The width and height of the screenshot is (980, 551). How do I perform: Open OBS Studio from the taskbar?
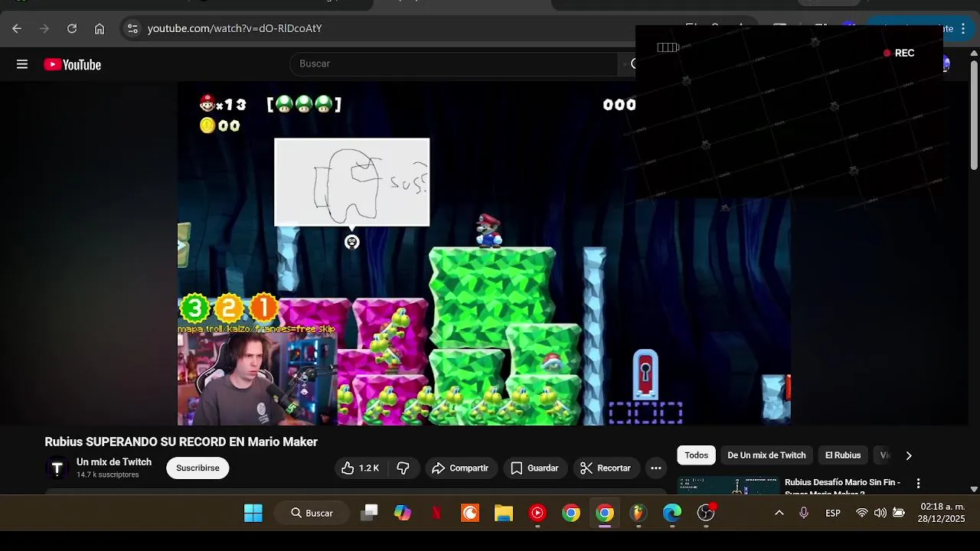(x=706, y=514)
